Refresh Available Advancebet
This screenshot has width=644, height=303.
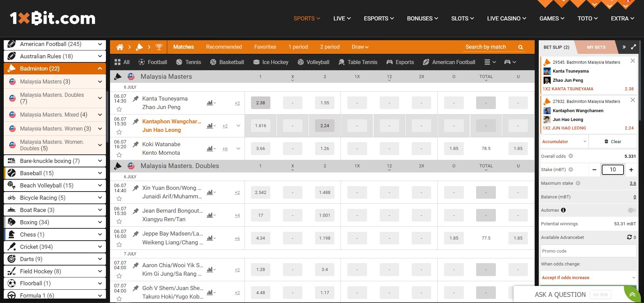click(629, 237)
